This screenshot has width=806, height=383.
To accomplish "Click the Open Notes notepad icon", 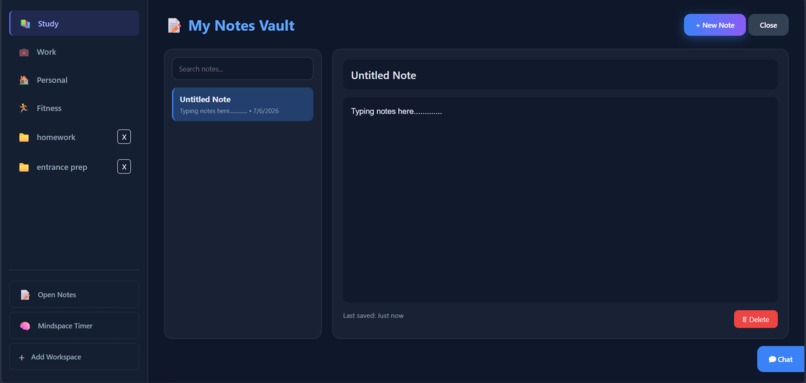I will coord(25,295).
